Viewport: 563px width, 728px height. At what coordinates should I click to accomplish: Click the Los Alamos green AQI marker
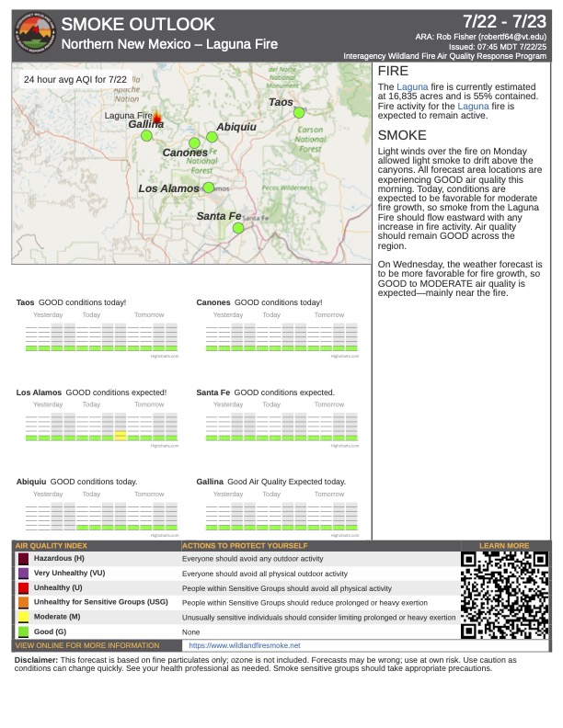click(209, 188)
